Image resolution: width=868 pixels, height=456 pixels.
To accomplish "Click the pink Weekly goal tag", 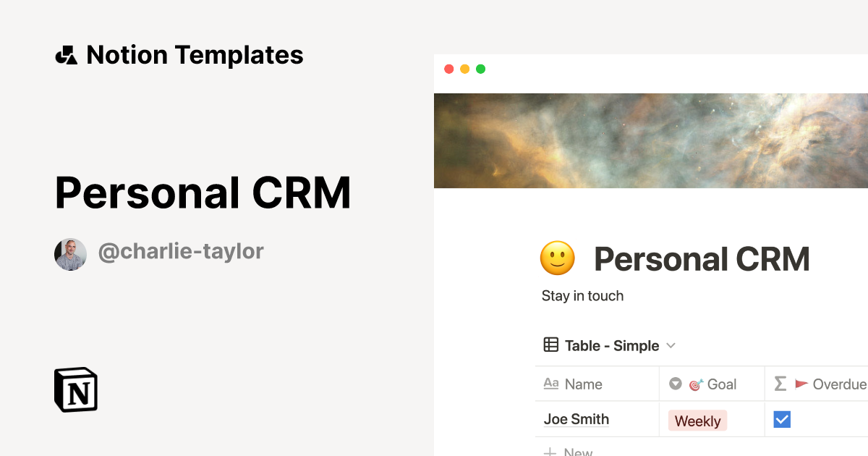I will (x=697, y=421).
